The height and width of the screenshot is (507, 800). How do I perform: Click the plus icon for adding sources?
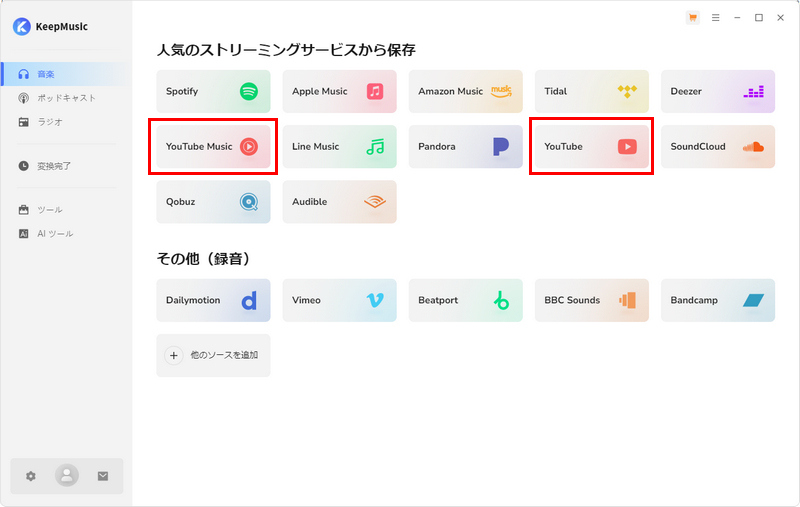pos(174,356)
